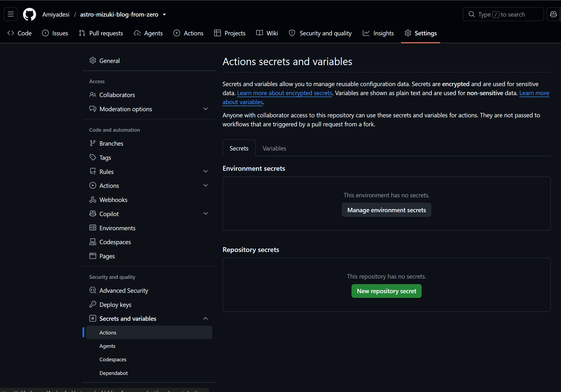Image resolution: width=561 pixels, height=392 pixels.
Task: Open Environments settings page
Action: pos(149,228)
